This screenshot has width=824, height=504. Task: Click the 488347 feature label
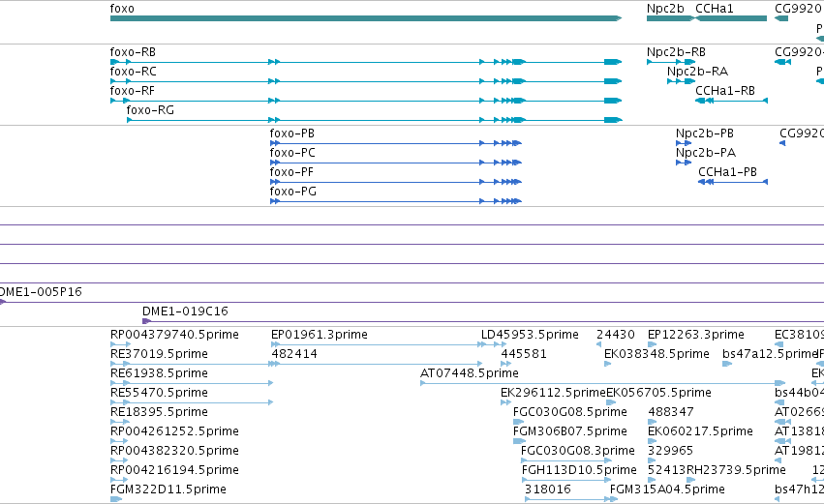(671, 412)
